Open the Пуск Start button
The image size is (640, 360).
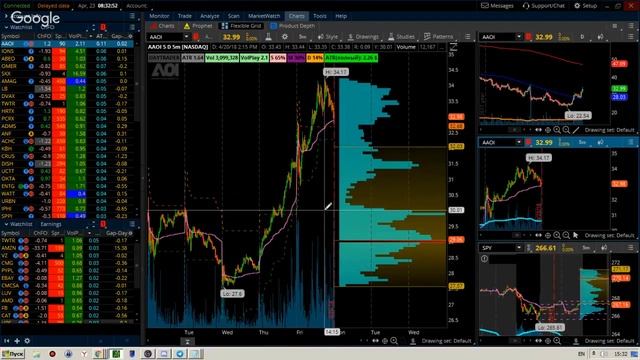pyautogui.click(x=13, y=354)
